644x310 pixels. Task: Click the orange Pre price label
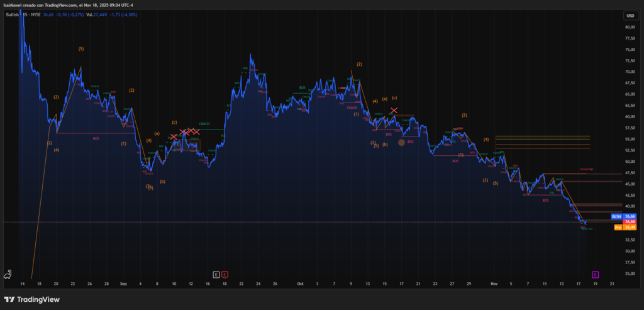(x=618, y=227)
